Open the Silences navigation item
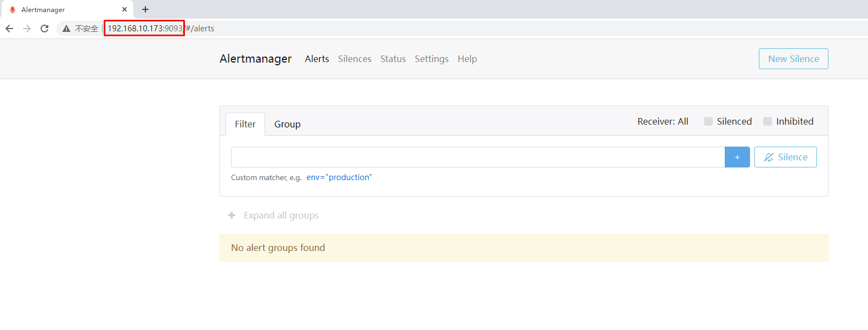This screenshot has width=868, height=330. 354,59
